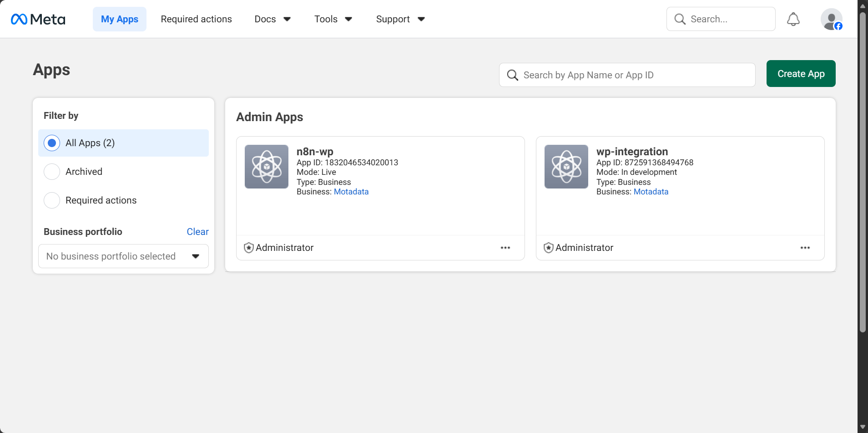Click the n8n-wp Administrator shield icon
The height and width of the screenshot is (433, 868).
249,248
